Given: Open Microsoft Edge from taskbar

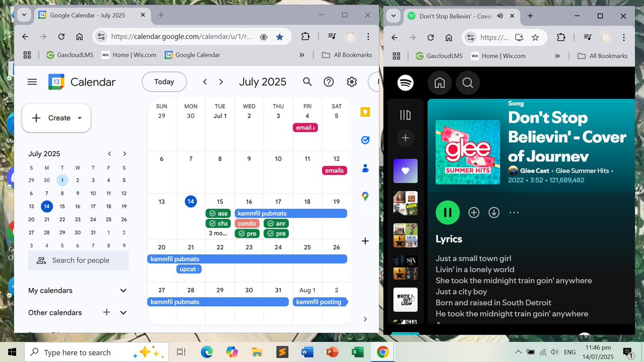Looking at the screenshot, I should [207, 352].
